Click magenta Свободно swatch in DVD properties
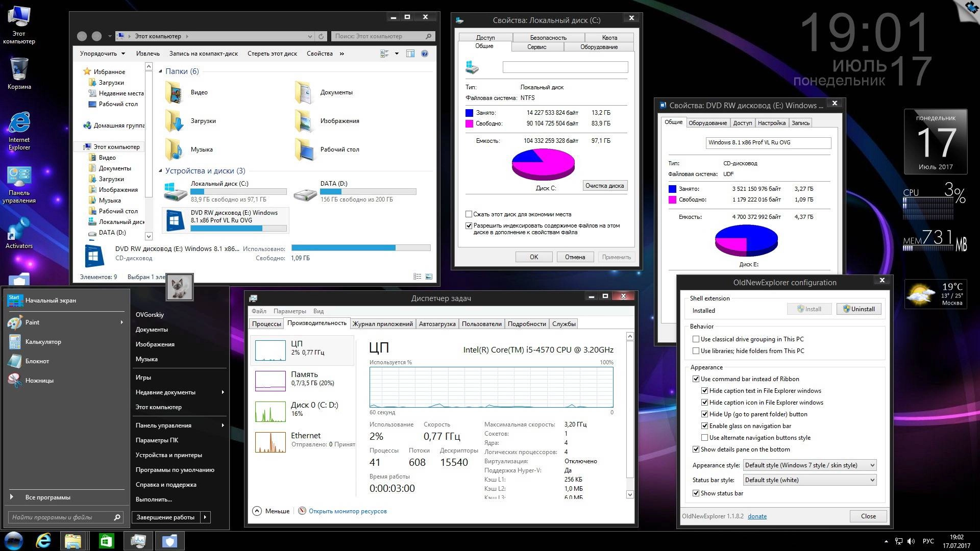 coord(672,200)
